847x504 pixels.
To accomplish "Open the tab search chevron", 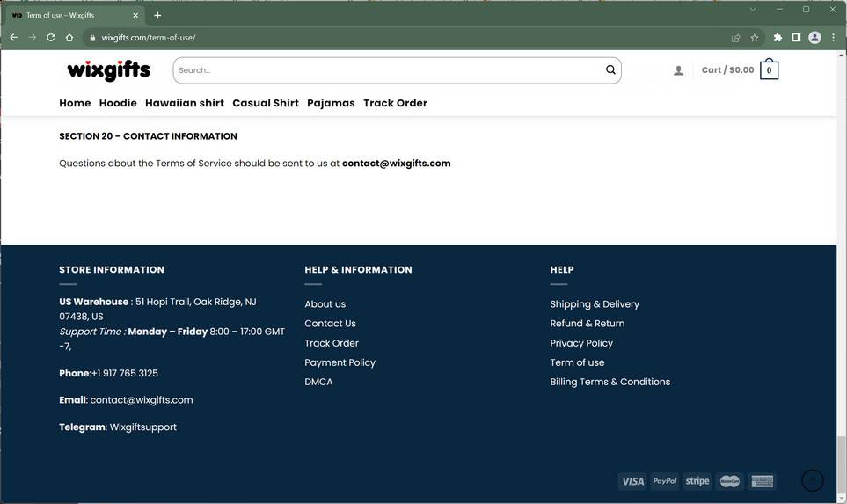I will [x=753, y=9].
